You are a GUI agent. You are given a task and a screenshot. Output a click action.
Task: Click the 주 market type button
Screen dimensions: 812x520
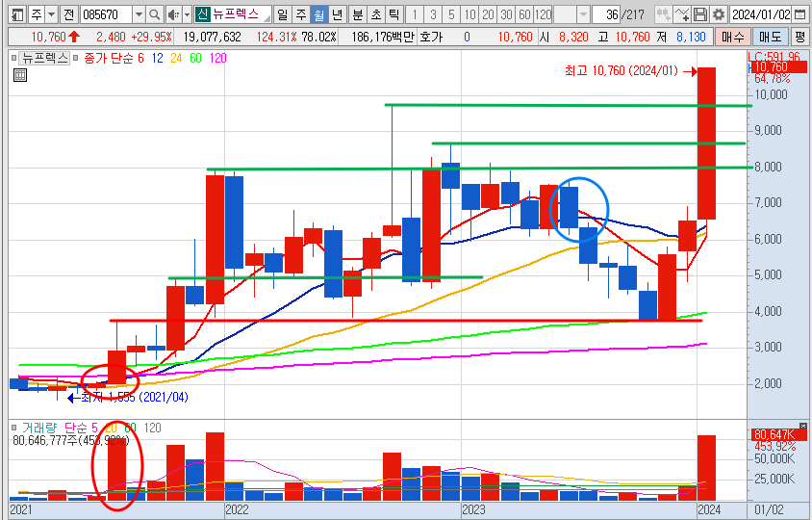pyautogui.click(x=37, y=14)
